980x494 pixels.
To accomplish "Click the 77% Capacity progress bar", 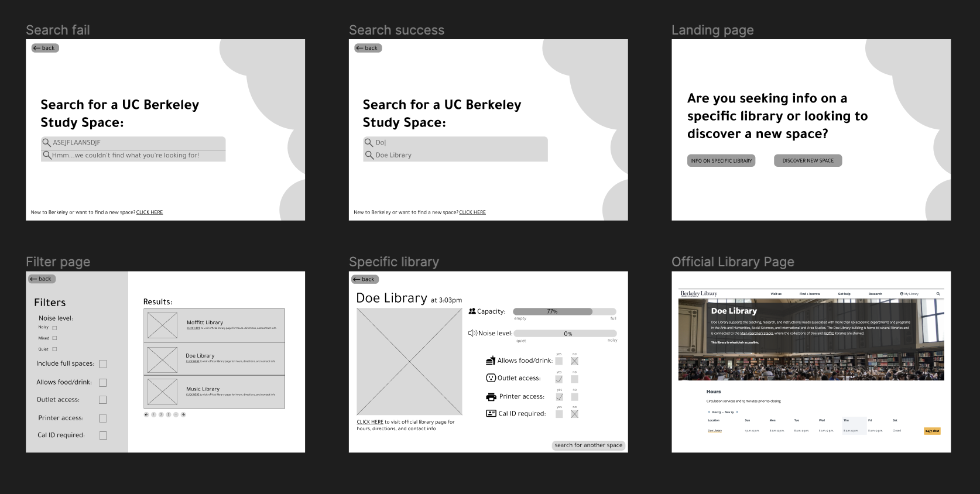I will [x=564, y=311].
